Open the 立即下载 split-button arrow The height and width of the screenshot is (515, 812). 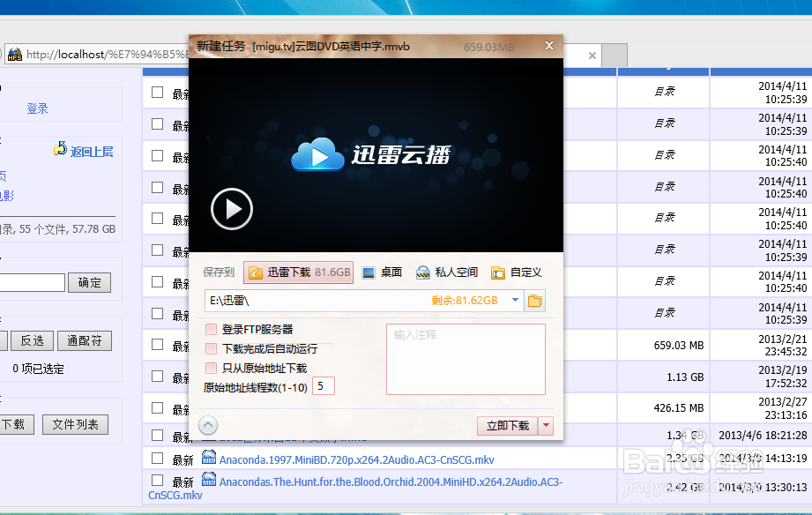(546, 425)
